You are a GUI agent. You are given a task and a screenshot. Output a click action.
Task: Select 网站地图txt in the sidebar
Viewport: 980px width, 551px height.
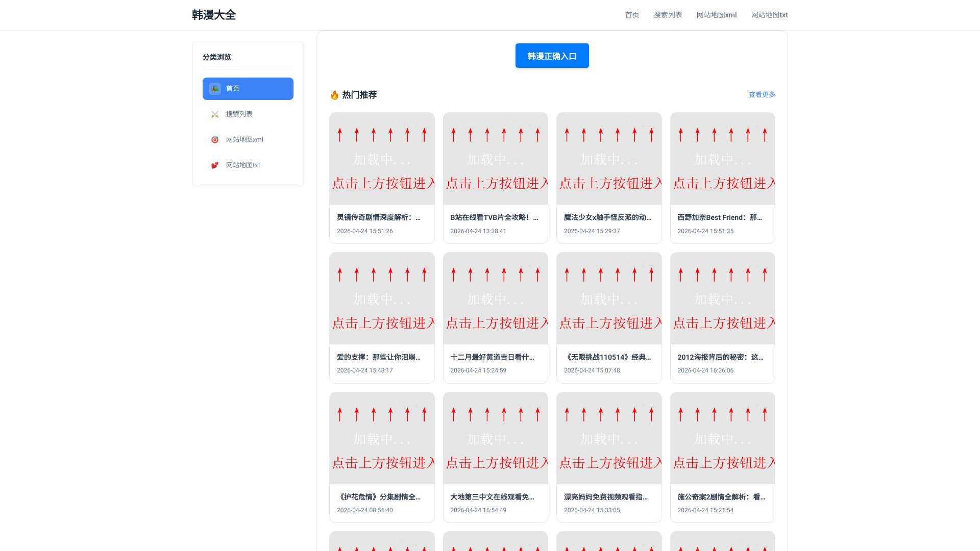point(248,165)
